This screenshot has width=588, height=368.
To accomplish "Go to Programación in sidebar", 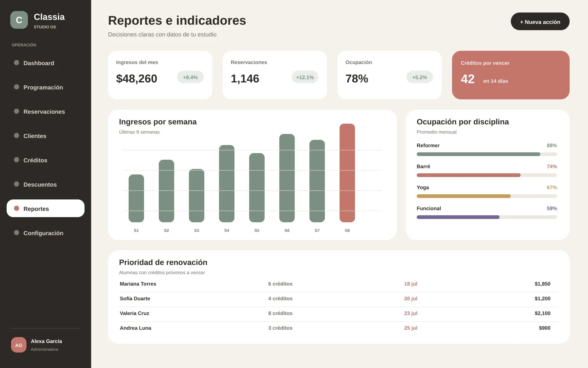I will click(46, 87).
